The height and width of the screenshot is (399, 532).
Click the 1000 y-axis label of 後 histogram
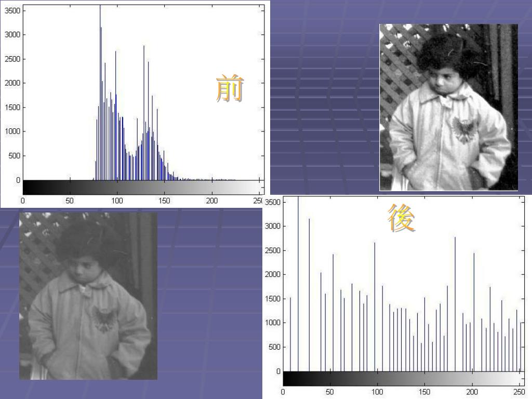(x=272, y=323)
